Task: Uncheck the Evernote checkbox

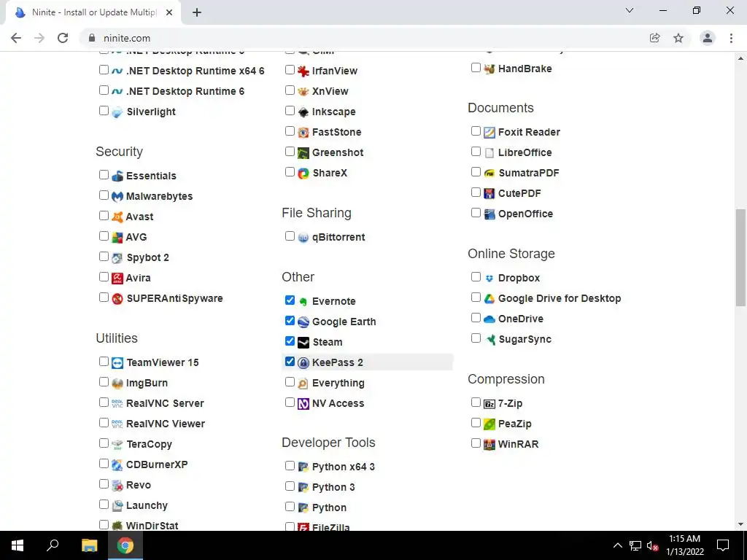Action: (x=290, y=300)
